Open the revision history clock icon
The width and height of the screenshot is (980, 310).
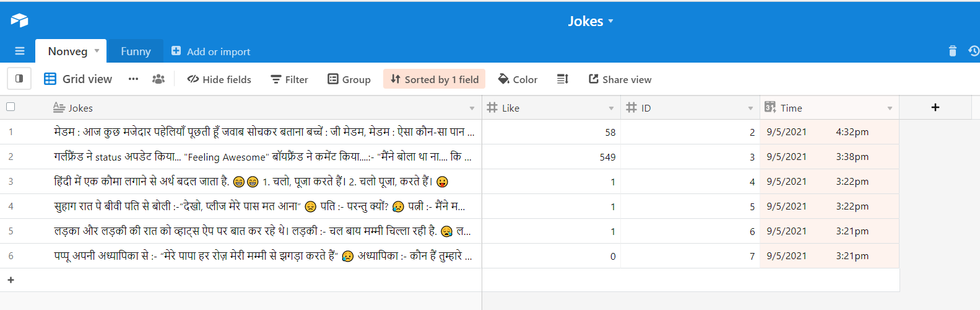point(973,51)
